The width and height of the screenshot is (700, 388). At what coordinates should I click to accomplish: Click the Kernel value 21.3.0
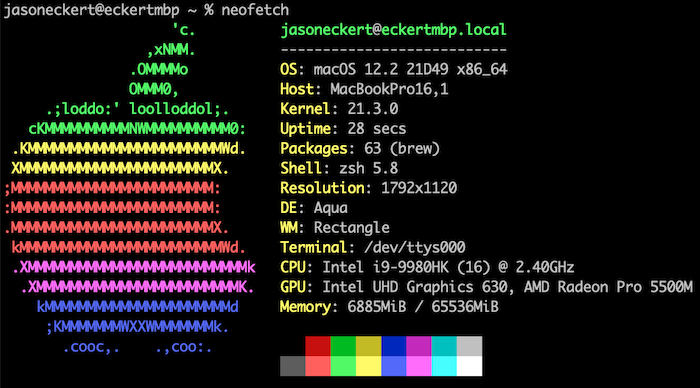pyautogui.click(x=373, y=109)
